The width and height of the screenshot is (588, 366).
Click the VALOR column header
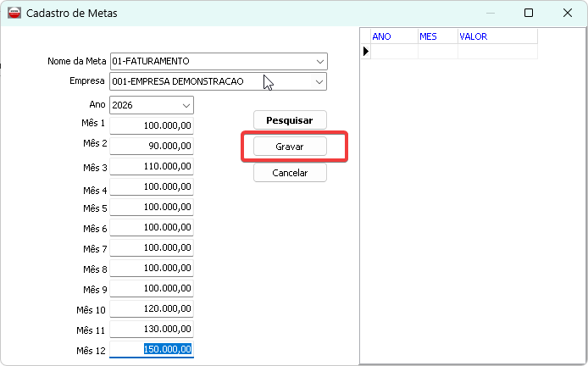[x=496, y=37]
